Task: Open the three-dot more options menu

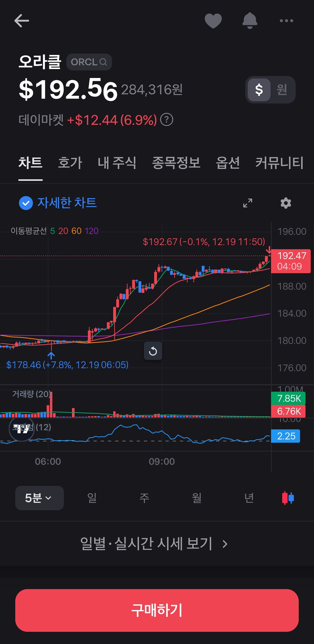Action: [x=286, y=21]
